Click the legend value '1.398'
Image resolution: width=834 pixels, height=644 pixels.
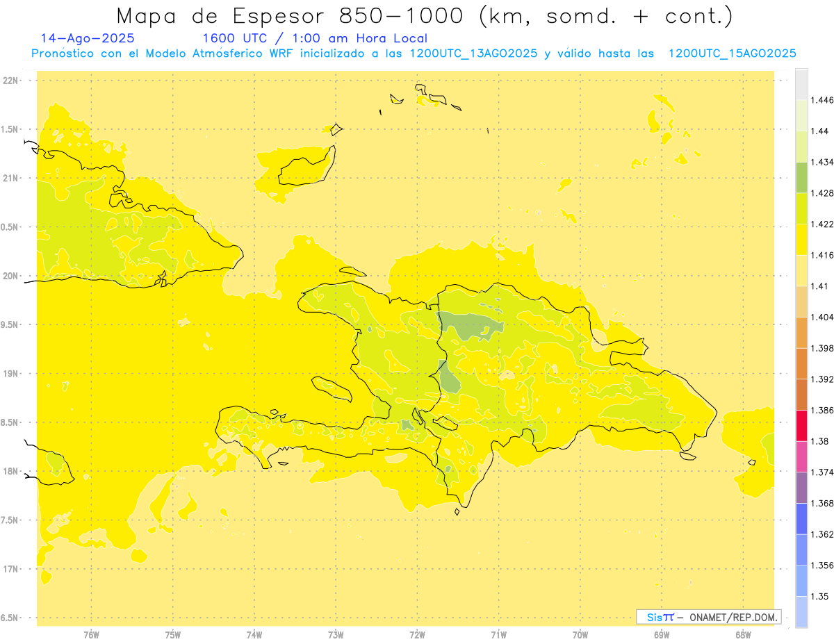(x=822, y=348)
